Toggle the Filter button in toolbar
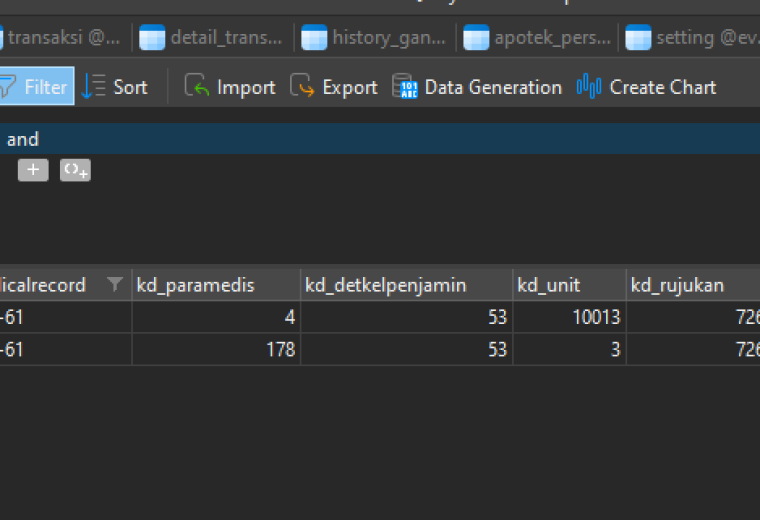Screen dimensions: 760x520 coord(36,86)
